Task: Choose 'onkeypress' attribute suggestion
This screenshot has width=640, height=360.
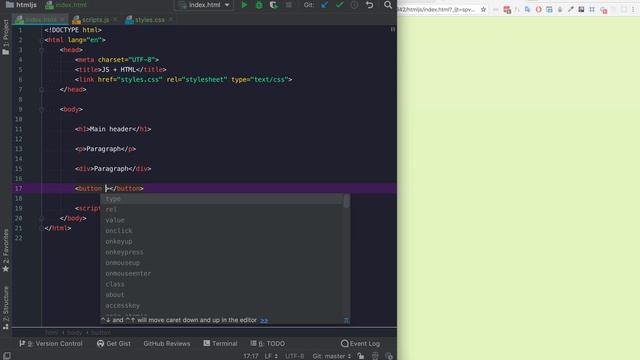Action: 222,252
